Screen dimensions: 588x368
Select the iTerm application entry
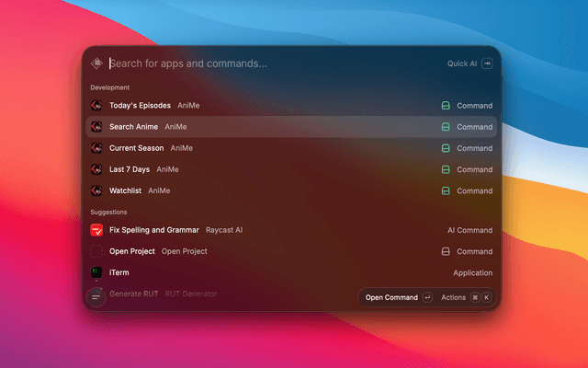291,272
